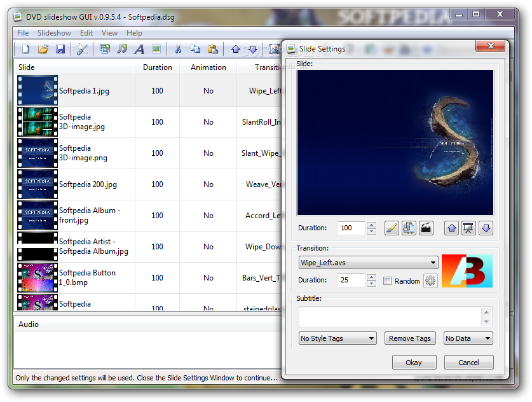This screenshot has width=532, height=402.
Task: Open the No Data dropdown
Action: (x=468, y=338)
